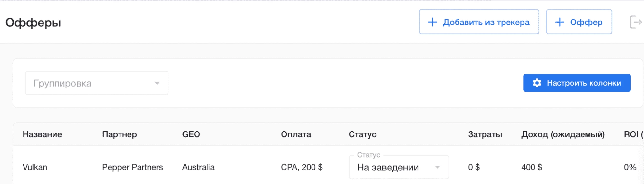Expand the Группировка dropdown arrow
Viewport: 644px width, 184px height.
157,83
